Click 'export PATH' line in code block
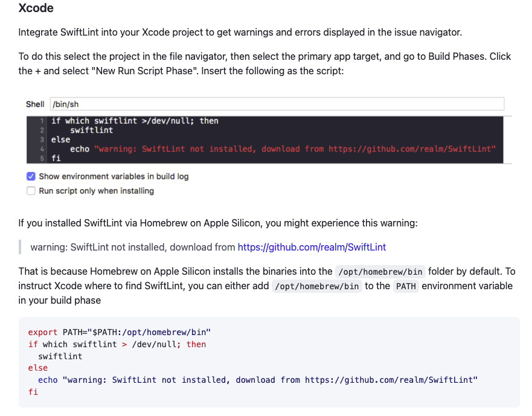 click(x=120, y=332)
